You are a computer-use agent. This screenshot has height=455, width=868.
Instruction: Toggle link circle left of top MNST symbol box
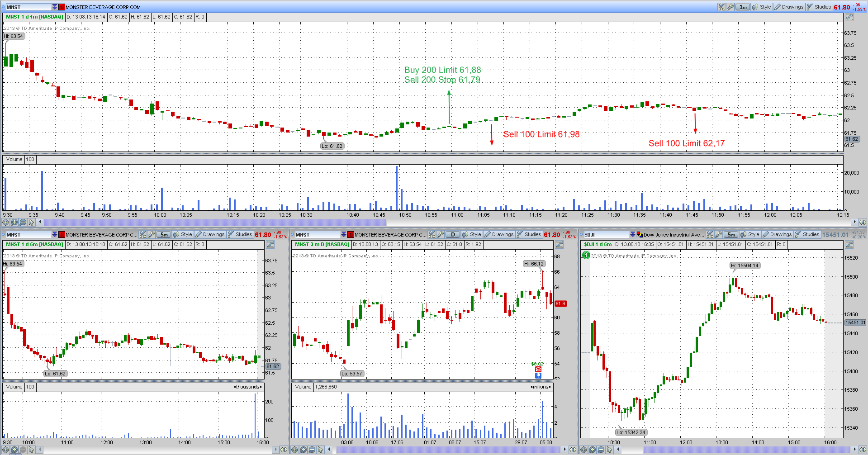click(x=3, y=7)
